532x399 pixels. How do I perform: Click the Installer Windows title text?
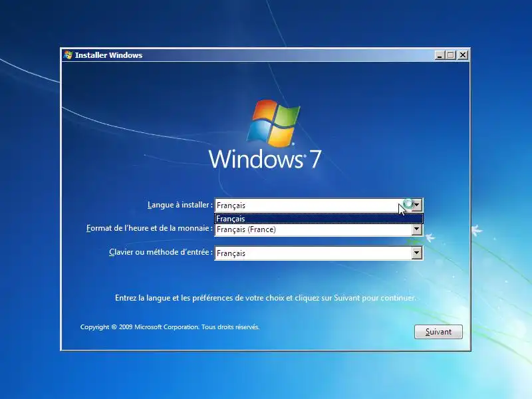pyautogui.click(x=108, y=55)
